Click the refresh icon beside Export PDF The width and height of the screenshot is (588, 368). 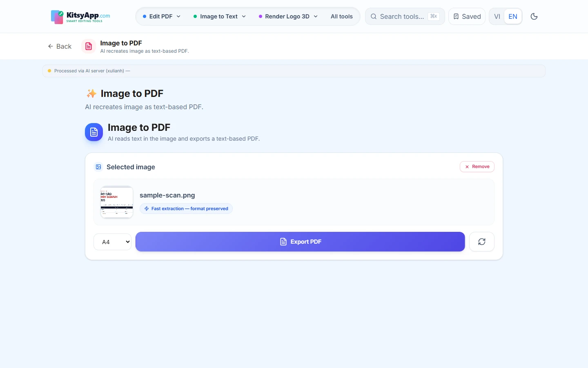pos(482,242)
